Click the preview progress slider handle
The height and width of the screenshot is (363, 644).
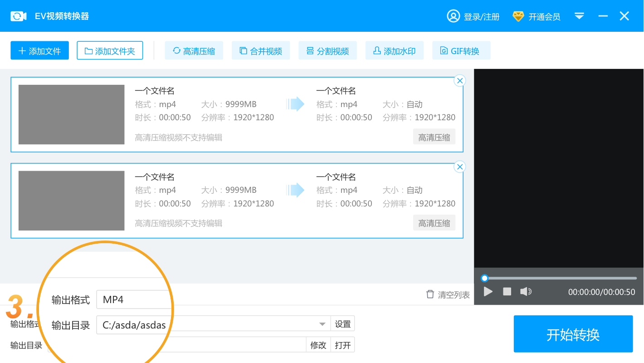point(484,278)
